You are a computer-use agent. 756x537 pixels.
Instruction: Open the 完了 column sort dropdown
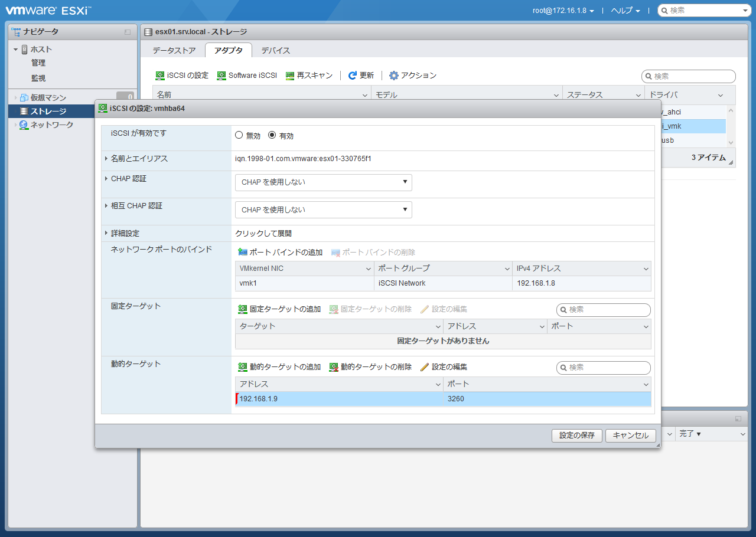pyautogui.click(x=743, y=434)
